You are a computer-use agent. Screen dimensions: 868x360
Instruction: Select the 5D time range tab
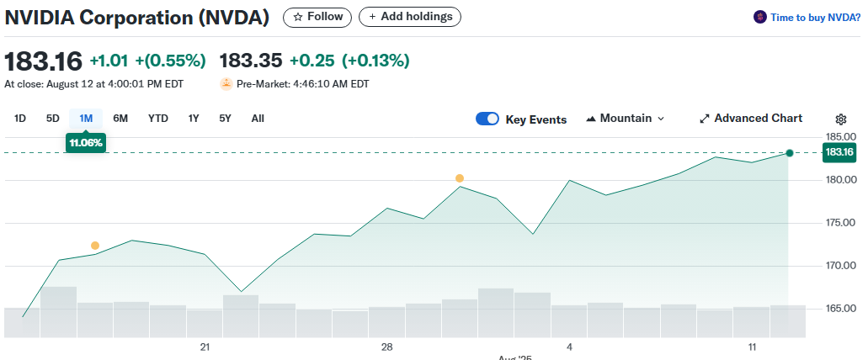(52, 119)
